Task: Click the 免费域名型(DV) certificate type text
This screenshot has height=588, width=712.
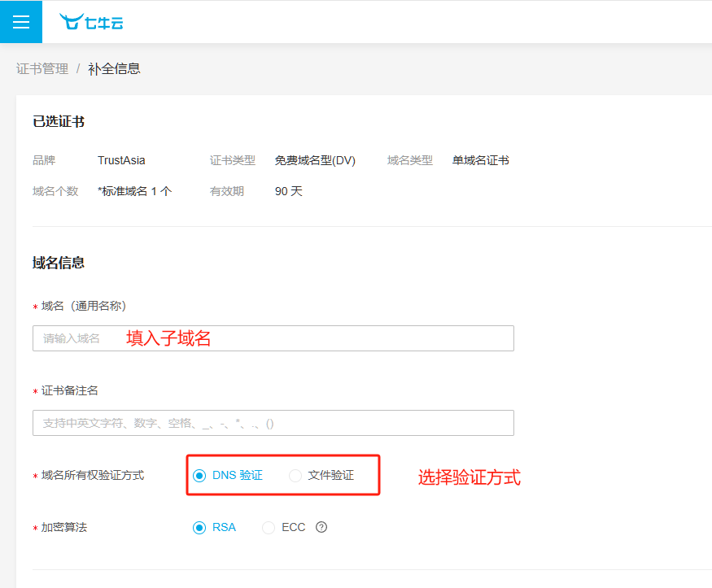Action: (315, 161)
